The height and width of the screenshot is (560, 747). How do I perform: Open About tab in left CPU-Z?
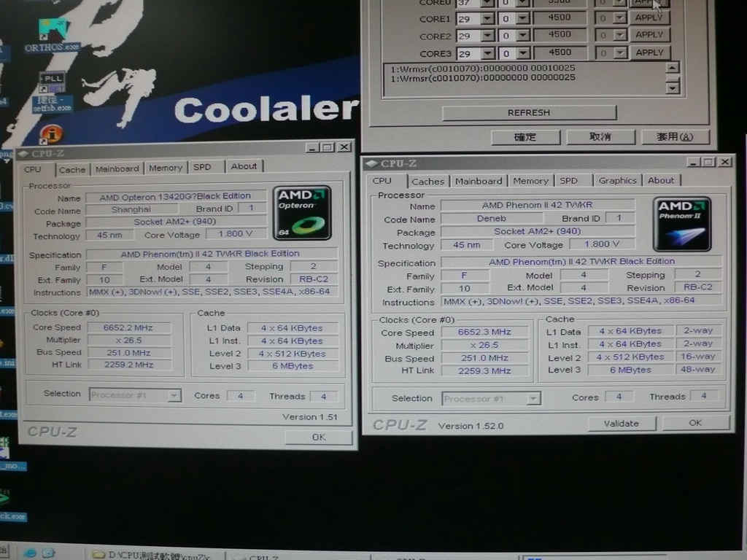point(244,166)
